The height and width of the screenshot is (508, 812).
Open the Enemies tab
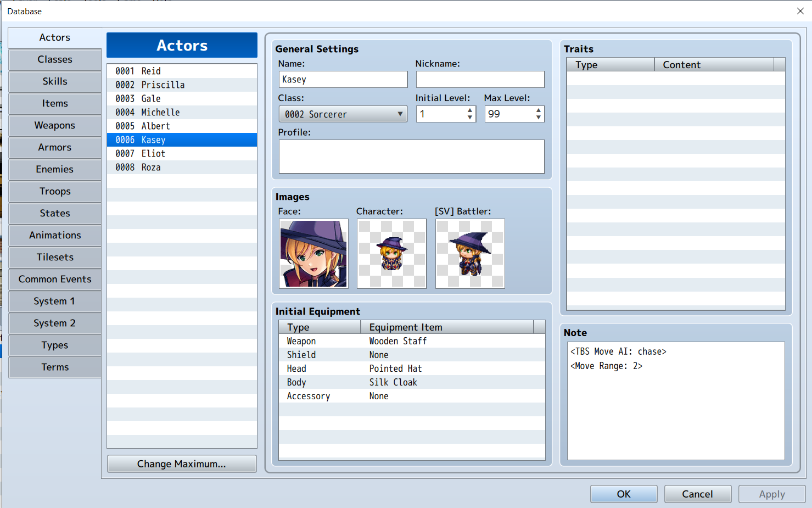tap(55, 169)
